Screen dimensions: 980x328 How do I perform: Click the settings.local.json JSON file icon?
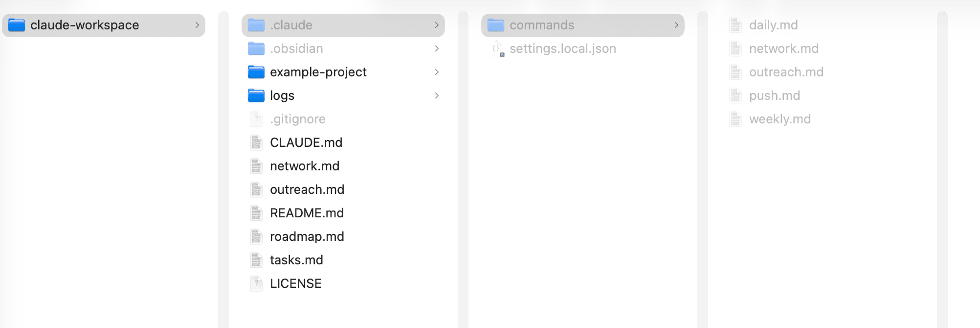[x=496, y=48]
